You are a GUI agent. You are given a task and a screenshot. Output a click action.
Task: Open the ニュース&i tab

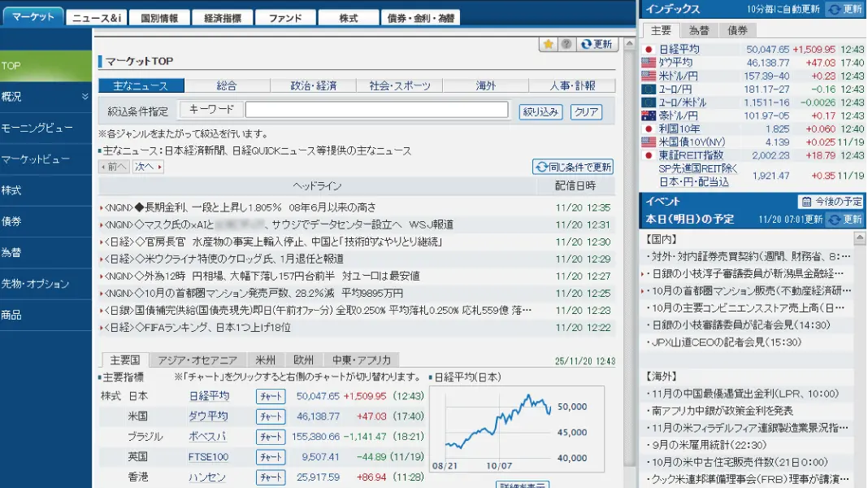pyautogui.click(x=97, y=18)
